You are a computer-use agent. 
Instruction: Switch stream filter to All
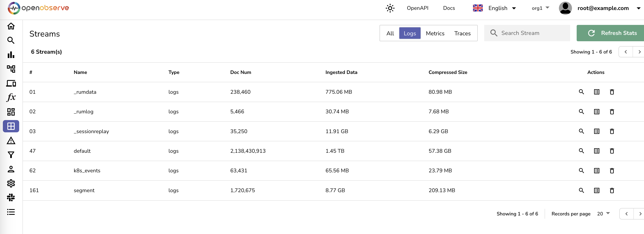(x=390, y=33)
